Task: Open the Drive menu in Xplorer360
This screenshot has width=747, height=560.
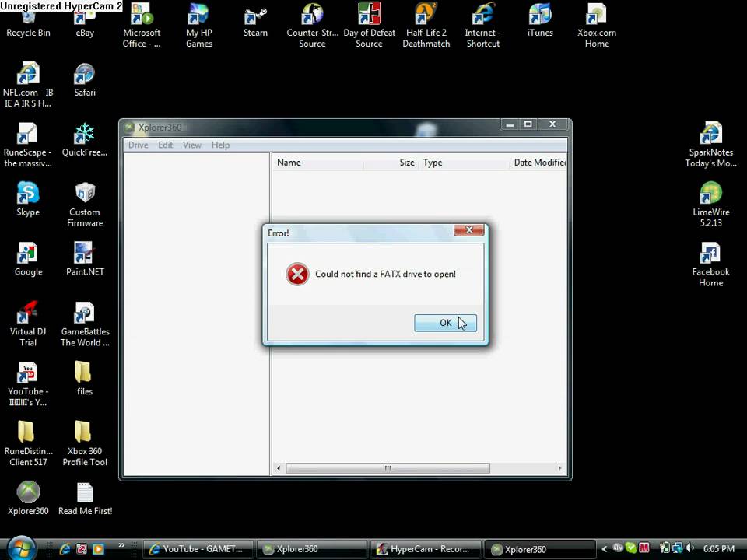Action: click(x=139, y=145)
